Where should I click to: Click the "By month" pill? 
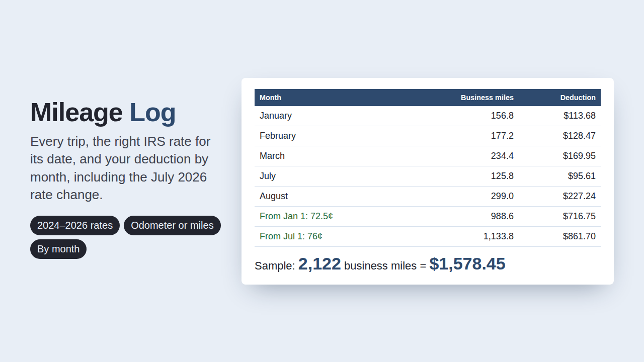[x=58, y=249]
